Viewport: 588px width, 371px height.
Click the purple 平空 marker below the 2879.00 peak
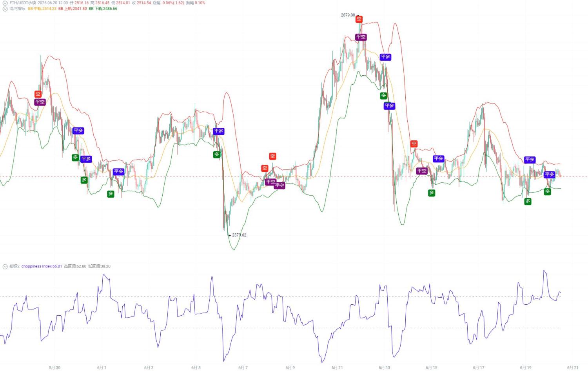pyautogui.click(x=361, y=37)
